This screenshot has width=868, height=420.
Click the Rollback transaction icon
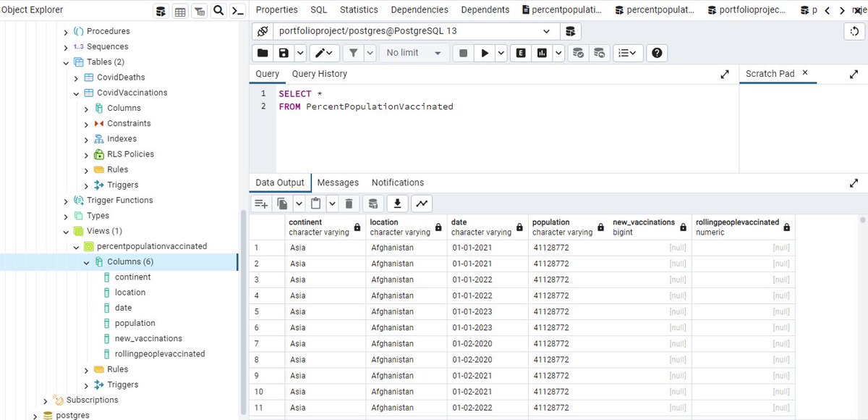[x=599, y=53]
